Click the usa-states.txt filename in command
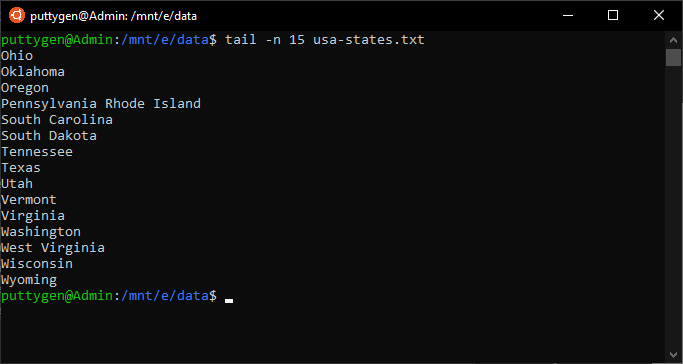 coord(369,40)
